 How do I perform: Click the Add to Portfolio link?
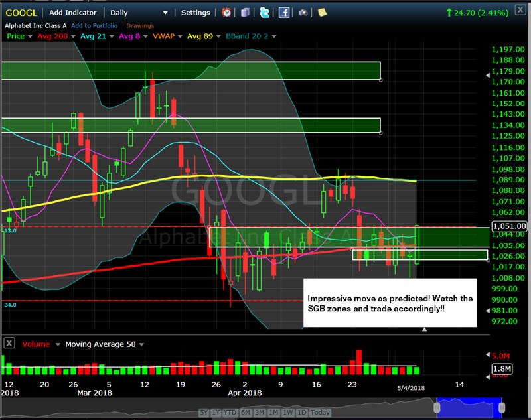click(94, 25)
